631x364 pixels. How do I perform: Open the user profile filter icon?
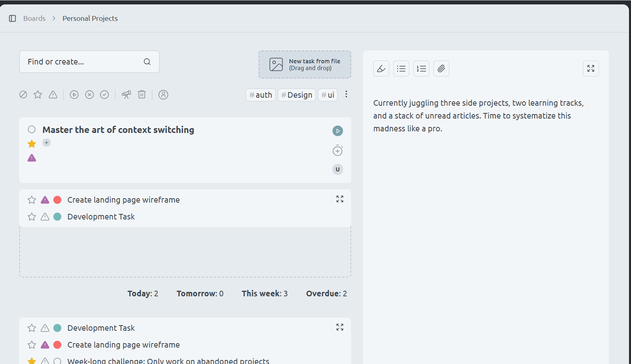pyautogui.click(x=163, y=95)
